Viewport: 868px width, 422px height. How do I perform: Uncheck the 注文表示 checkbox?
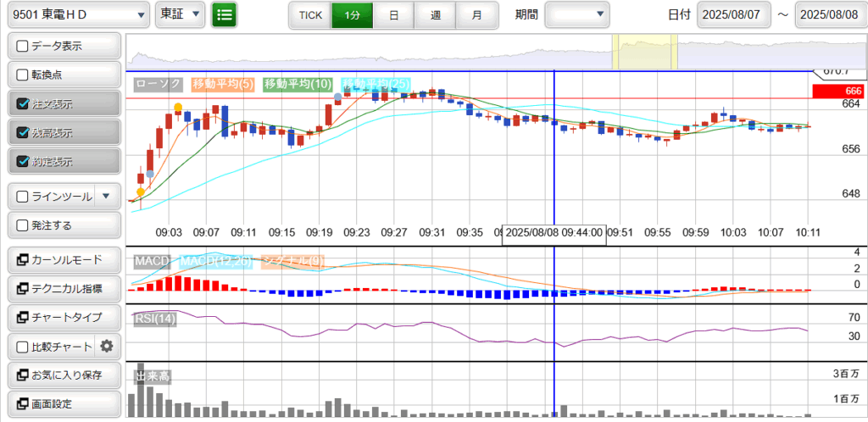[23, 104]
